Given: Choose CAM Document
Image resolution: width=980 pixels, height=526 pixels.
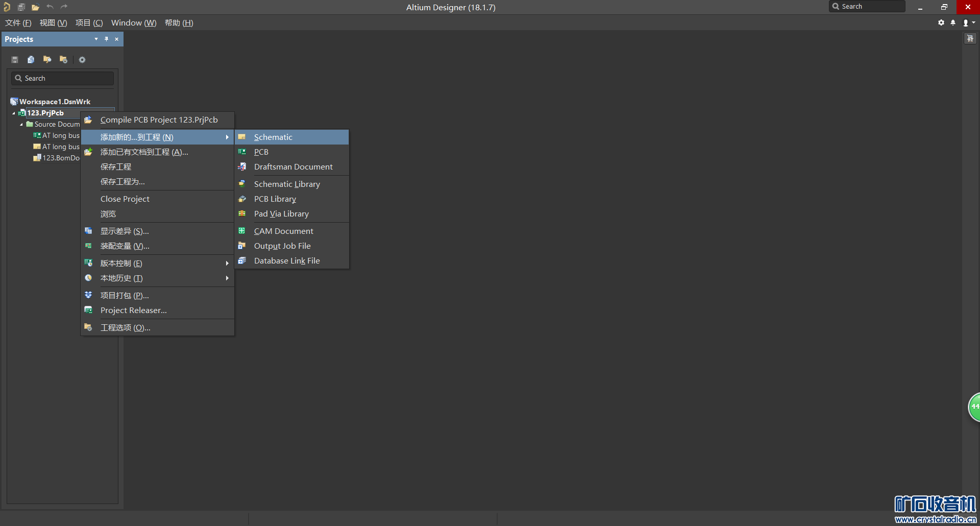Looking at the screenshot, I should (x=292, y=231).
